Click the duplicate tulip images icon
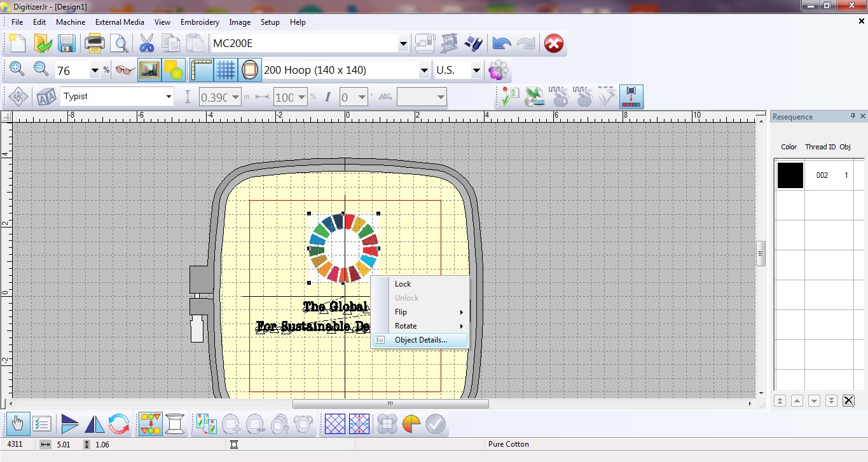This screenshot has height=462, width=868. point(208,424)
